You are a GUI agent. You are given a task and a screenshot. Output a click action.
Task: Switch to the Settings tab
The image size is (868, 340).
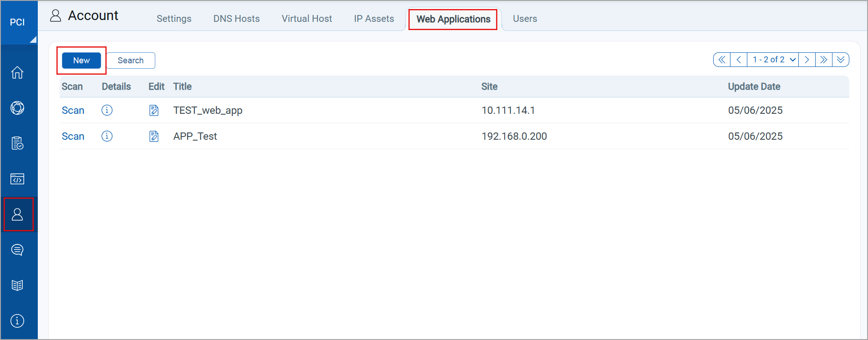(x=174, y=19)
